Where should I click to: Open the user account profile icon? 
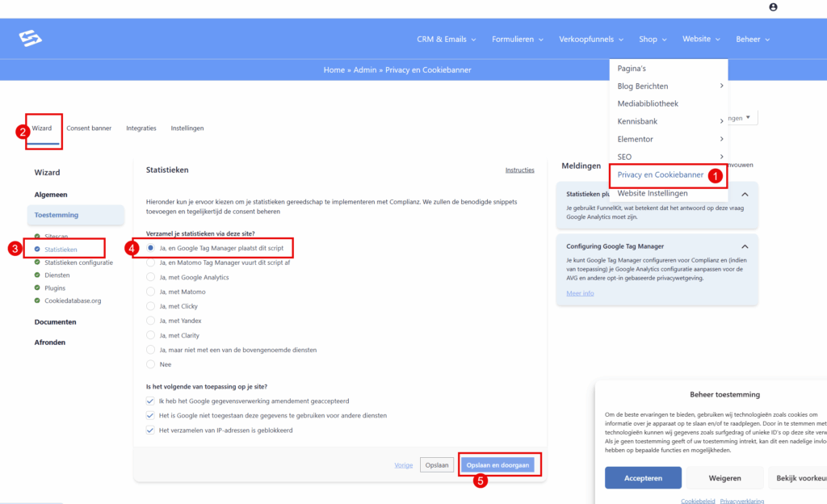click(773, 7)
